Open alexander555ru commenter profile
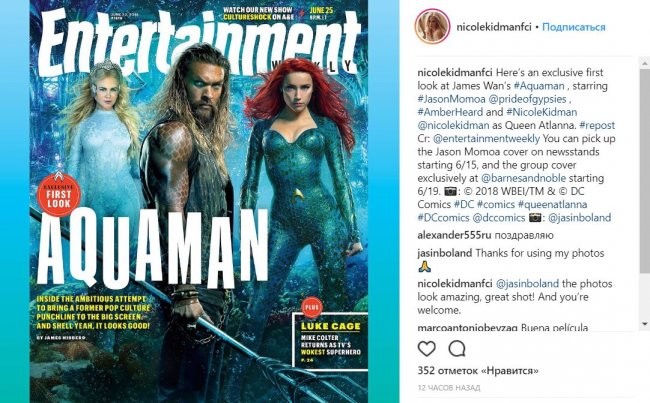The height and width of the screenshot is (403, 650). (454, 235)
